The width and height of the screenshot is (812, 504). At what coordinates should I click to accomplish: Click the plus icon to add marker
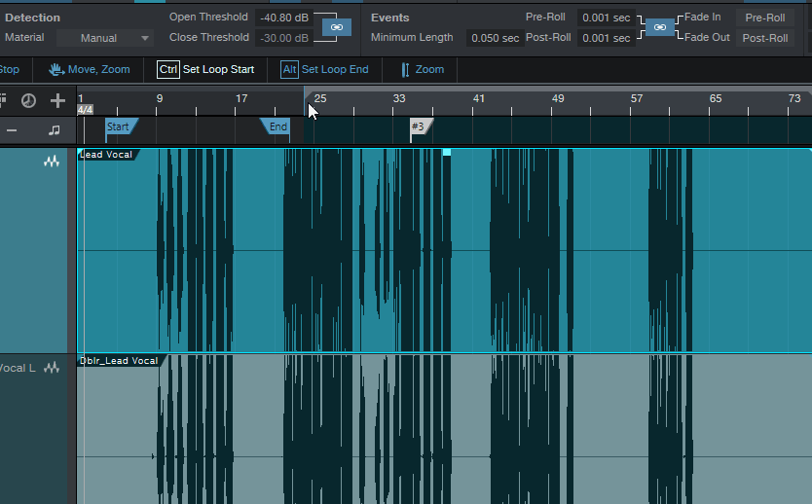click(x=57, y=101)
